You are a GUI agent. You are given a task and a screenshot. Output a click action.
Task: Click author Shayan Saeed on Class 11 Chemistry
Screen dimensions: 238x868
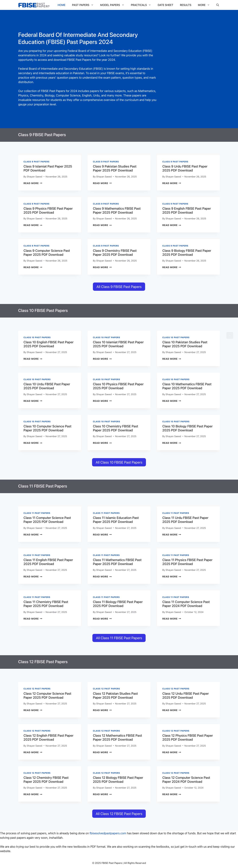tap(34, 612)
